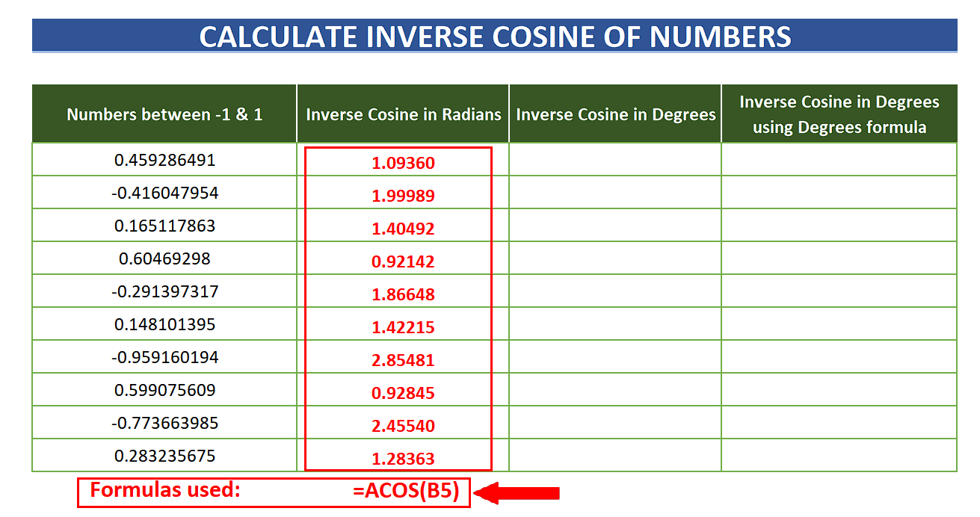The width and height of the screenshot is (980, 517).
Task: Select the cell showing 0.60469298
Action: click(x=164, y=258)
